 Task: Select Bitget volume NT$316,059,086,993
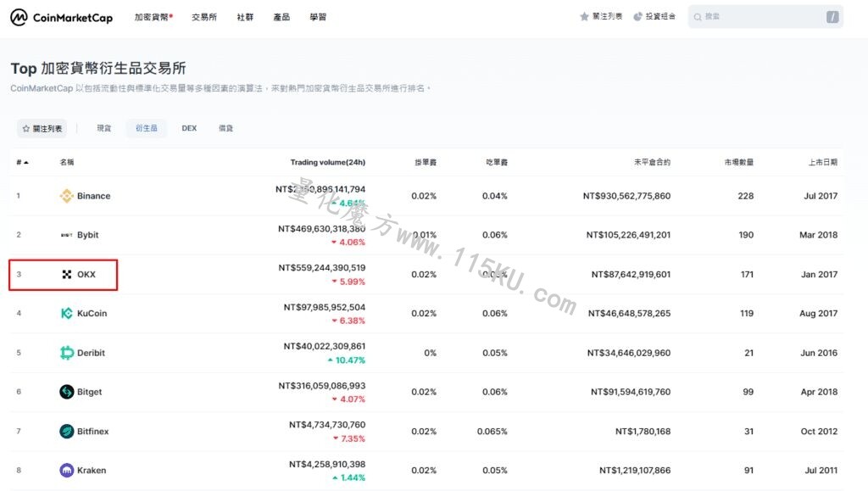(x=321, y=386)
